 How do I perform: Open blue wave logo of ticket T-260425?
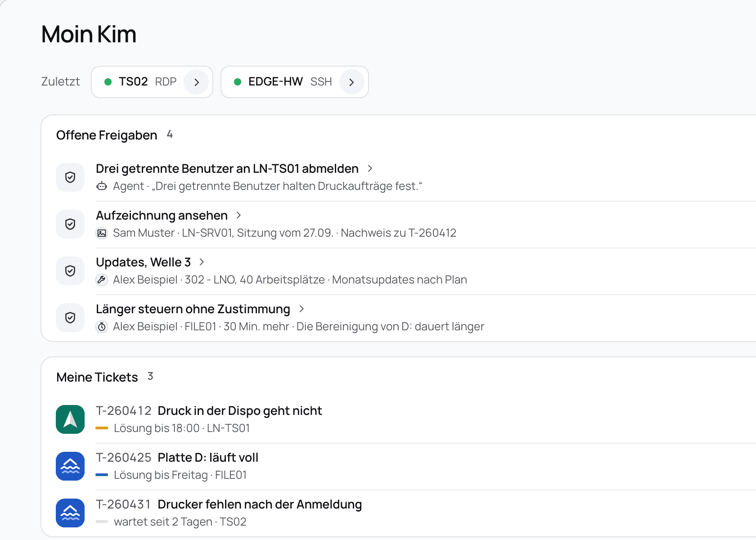70,466
